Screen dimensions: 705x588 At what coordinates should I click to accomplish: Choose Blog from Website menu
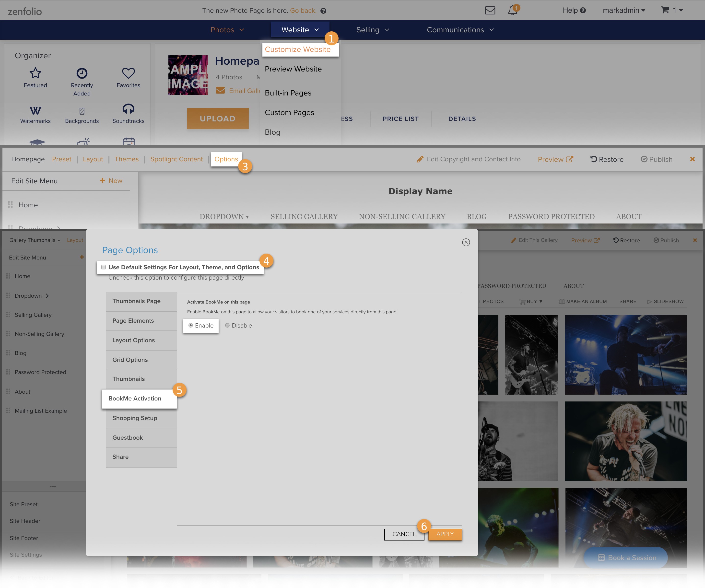coord(273,132)
